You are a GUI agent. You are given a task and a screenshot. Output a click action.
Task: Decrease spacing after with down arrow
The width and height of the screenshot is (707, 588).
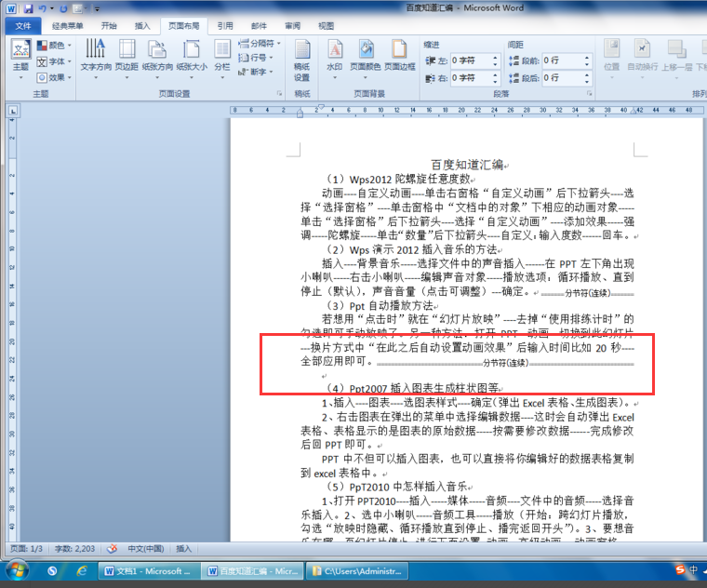pyautogui.click(x=587, y=82)
